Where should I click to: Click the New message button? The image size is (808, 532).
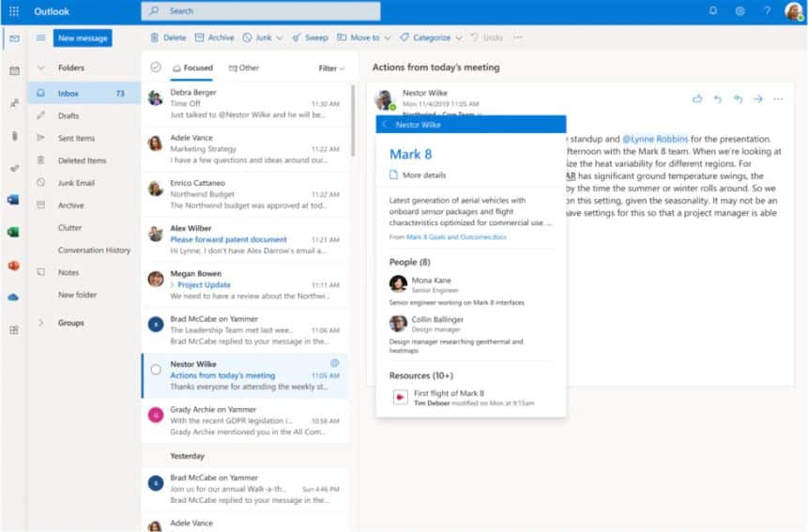click(x=83, y=38)
